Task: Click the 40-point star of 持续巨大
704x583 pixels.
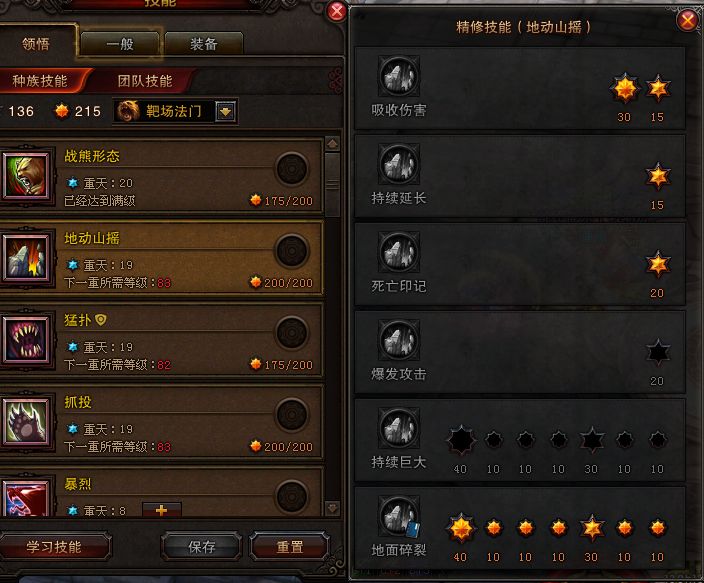Action: pos(461,441)
